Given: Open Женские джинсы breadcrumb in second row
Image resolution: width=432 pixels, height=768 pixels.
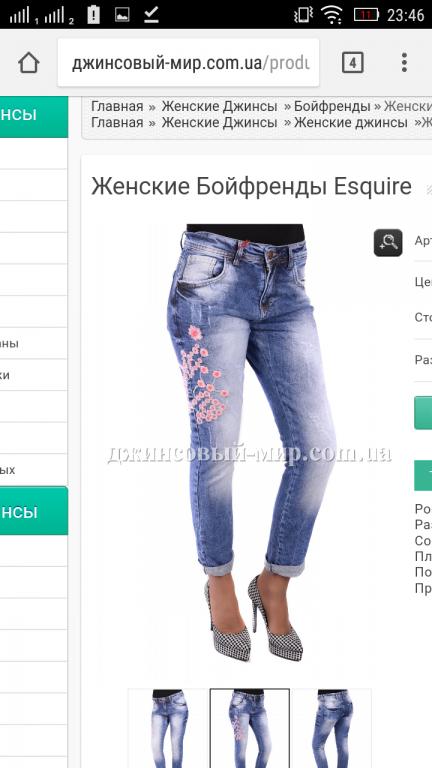Looking at the screenshot, I should pyautogui.click(x=351, y=122).
